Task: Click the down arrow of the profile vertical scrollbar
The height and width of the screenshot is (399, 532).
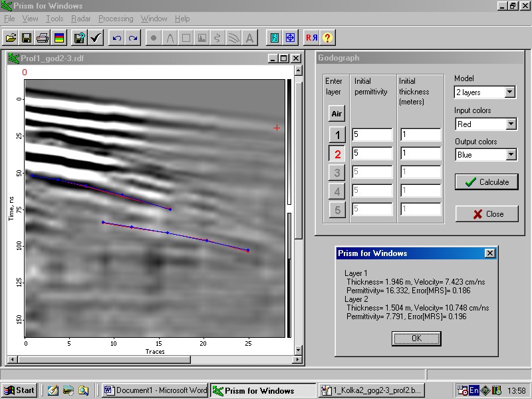Action: pos(298,350)
